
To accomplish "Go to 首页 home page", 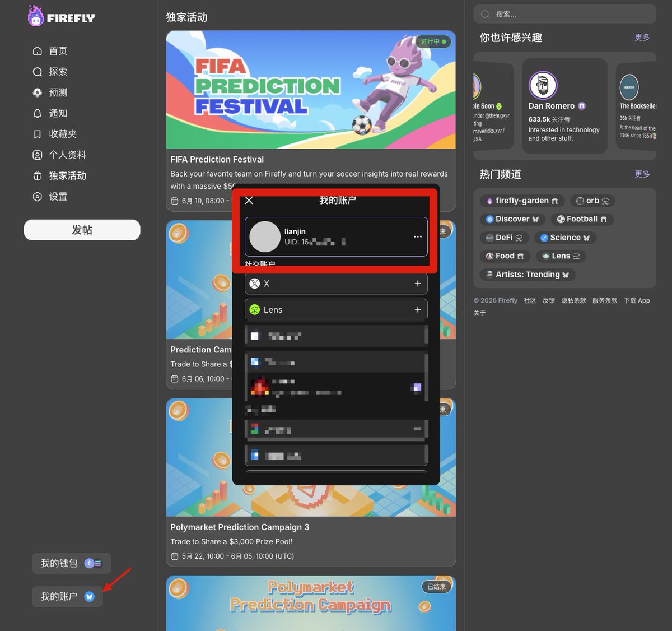I will (50, 51).
